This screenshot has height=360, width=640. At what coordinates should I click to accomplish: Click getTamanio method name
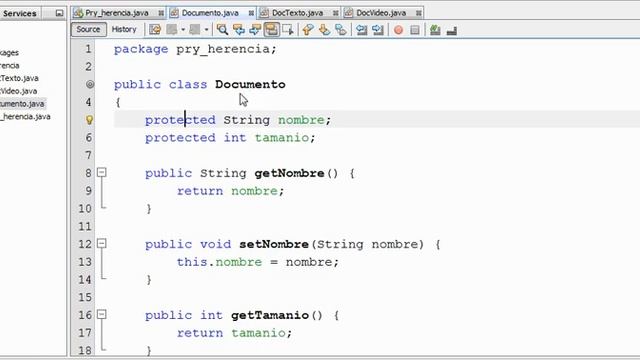[270, 315]
